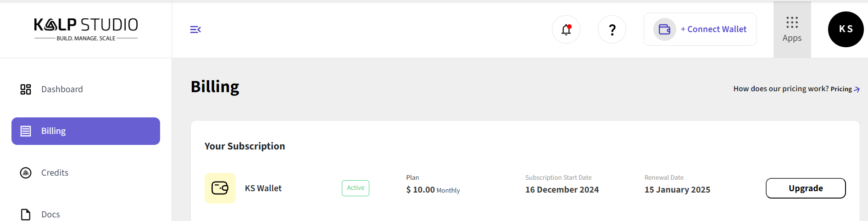Image resolution: width=868 pixels, height=221 pixels.
Task: Click the Active status badge
Action: pos(356,188)
